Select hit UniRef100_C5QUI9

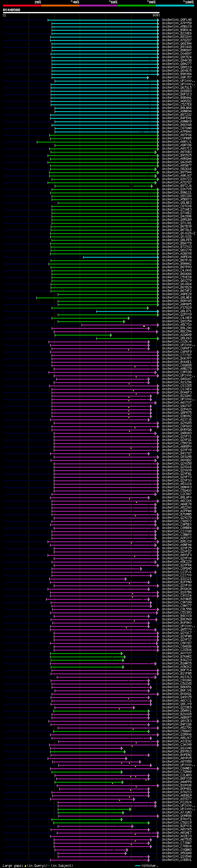pos(177,822)
